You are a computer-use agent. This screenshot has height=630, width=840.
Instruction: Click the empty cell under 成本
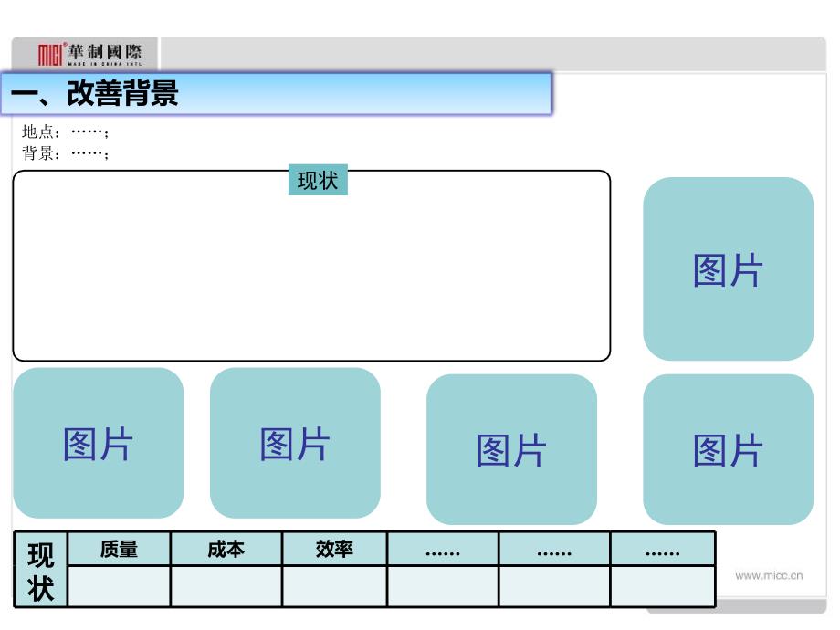coord(226,586)
